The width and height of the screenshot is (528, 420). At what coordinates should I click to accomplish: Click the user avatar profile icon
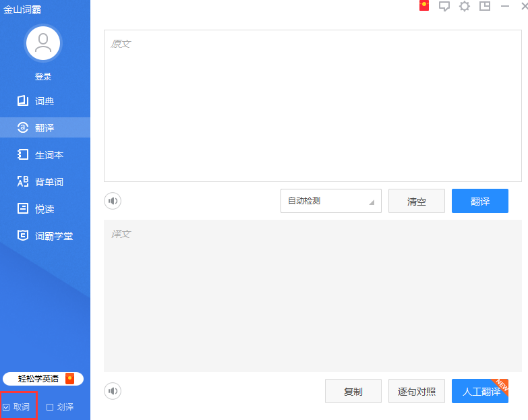pyautogui.click(x=43, y=44)
